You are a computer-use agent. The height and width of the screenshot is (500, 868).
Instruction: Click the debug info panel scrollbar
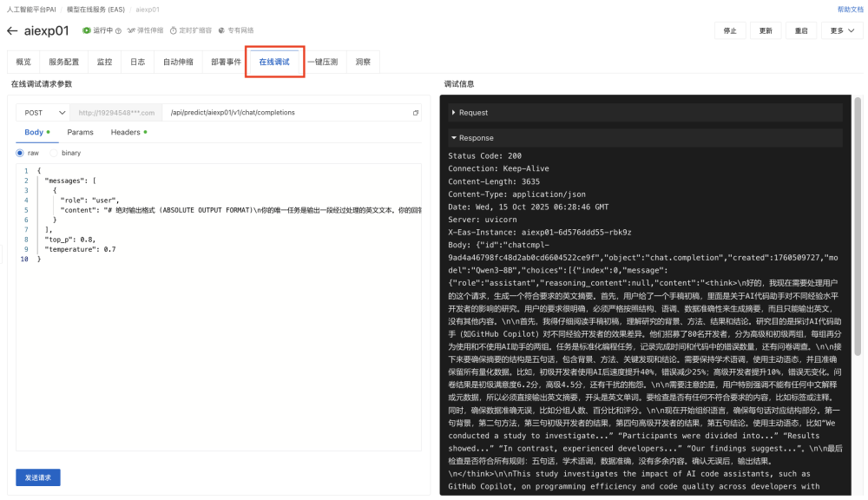[858, 227]
